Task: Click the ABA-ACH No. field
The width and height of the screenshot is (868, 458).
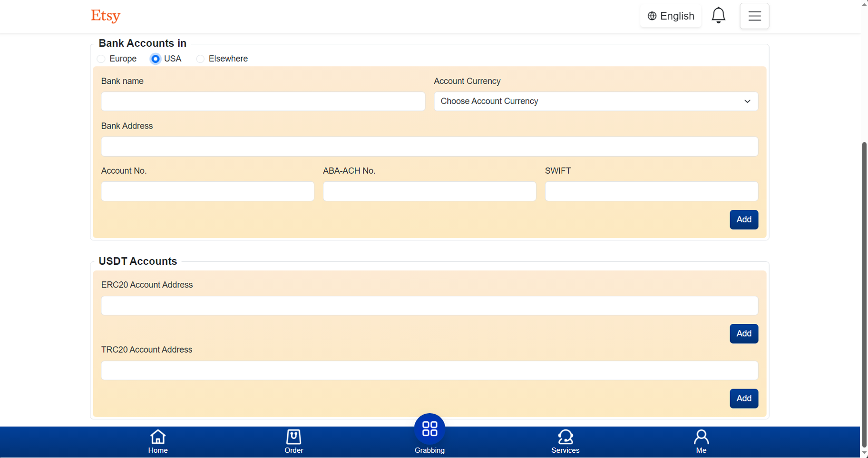Action: tap(429, 191)
